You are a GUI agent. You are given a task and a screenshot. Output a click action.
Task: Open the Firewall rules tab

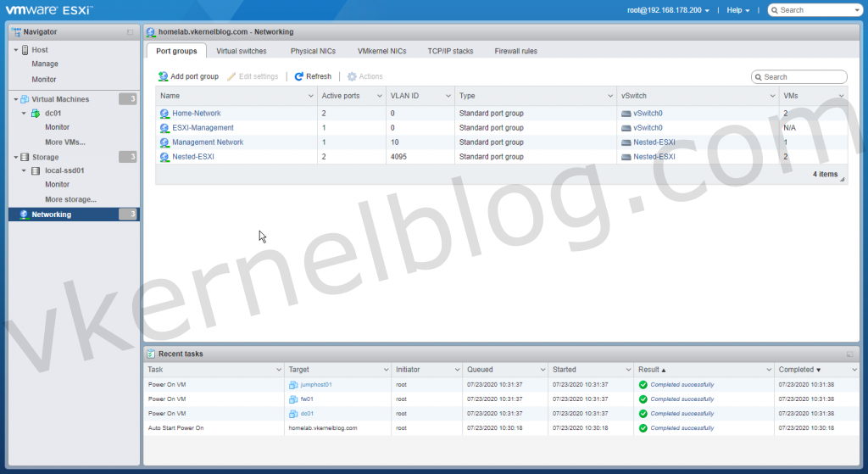(515, 51)
